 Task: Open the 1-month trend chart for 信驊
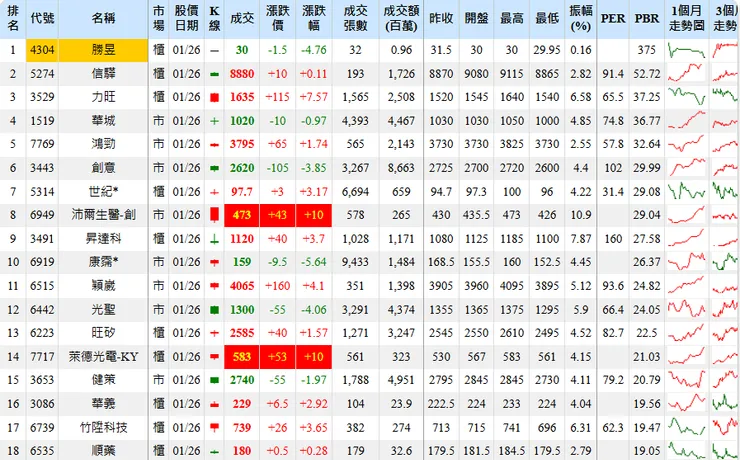click(x=687, y=74)
